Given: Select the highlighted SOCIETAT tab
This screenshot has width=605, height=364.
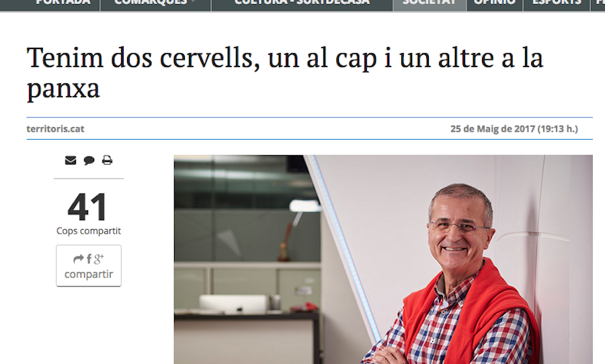Looking at the screenshot, I should tap(429, 3).
